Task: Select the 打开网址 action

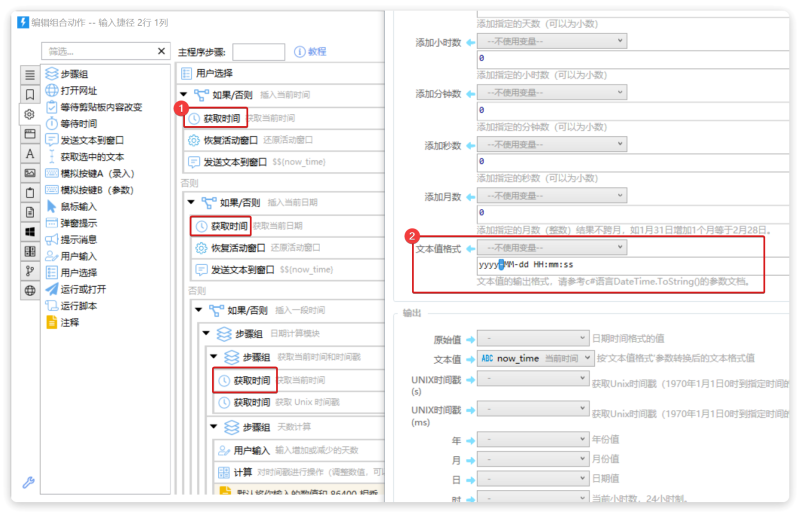Action: pyautogui.click(x=71, y=90)
